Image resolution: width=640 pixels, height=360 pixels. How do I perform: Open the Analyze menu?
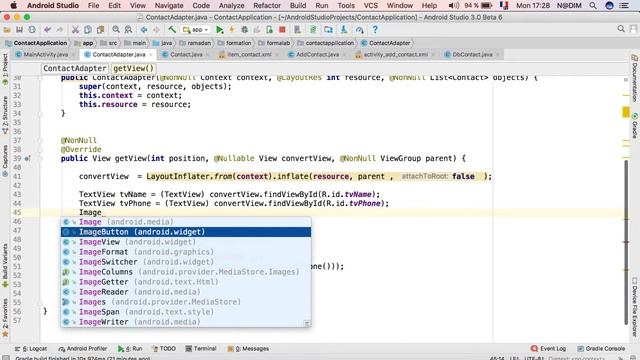(x=231, y=5)
